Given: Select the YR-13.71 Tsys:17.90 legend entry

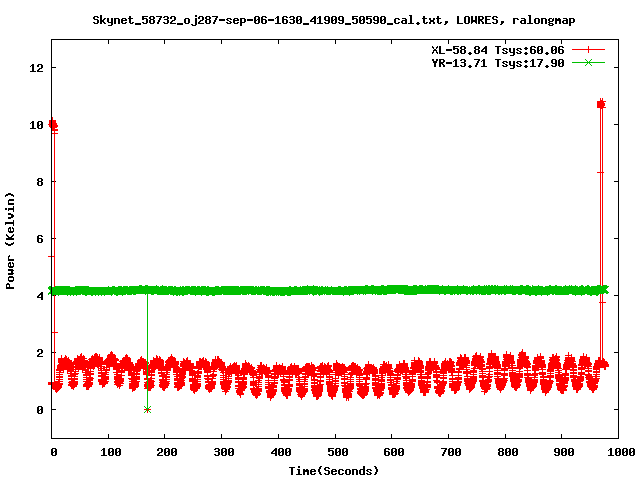Looking at the screenshot, I should 498,63.
